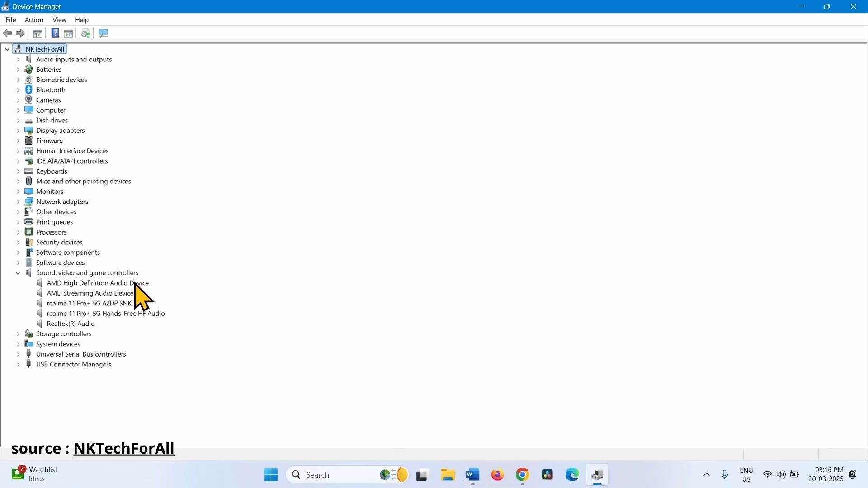Image resolution: width=868 pixels, height=488 pixels.
Task: Click the Batteries category icon
Action: [x=29, y=70]
